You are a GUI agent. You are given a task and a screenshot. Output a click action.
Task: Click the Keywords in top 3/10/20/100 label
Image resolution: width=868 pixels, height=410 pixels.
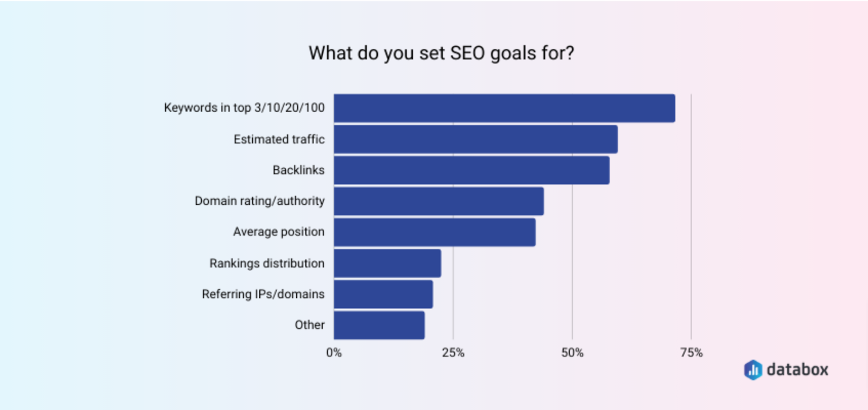point(244,108)
